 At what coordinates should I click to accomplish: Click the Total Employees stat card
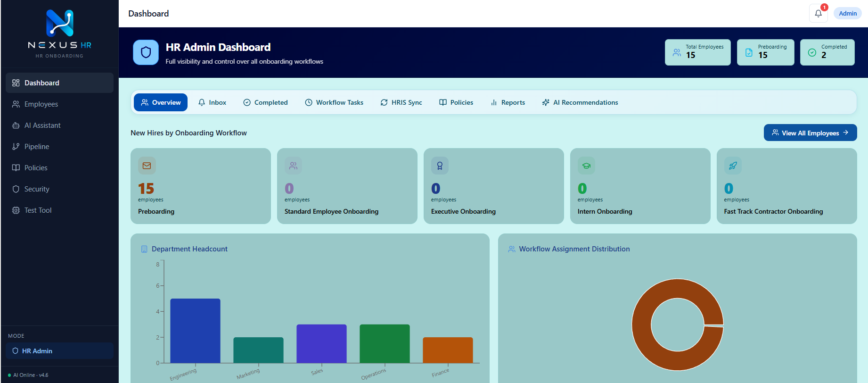coord(698,52)
